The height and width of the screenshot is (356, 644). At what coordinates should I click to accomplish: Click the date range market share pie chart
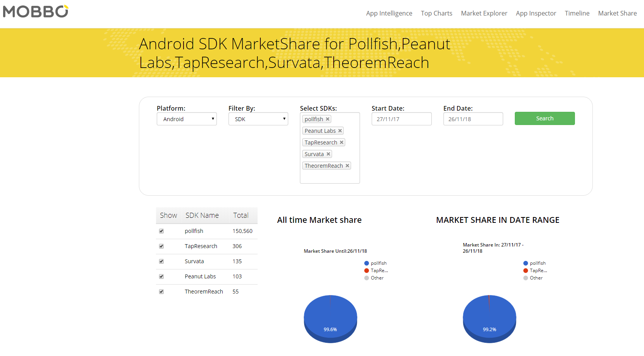(490, 319)
